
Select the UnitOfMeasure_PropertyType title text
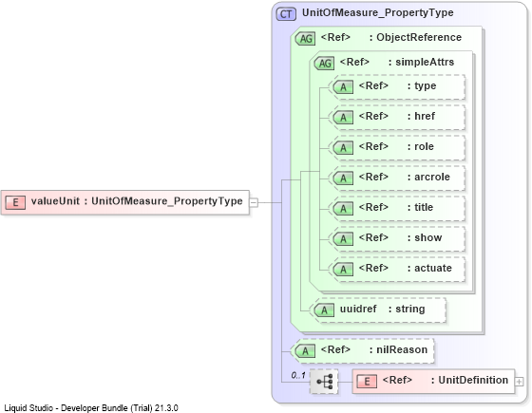(378, 13)
